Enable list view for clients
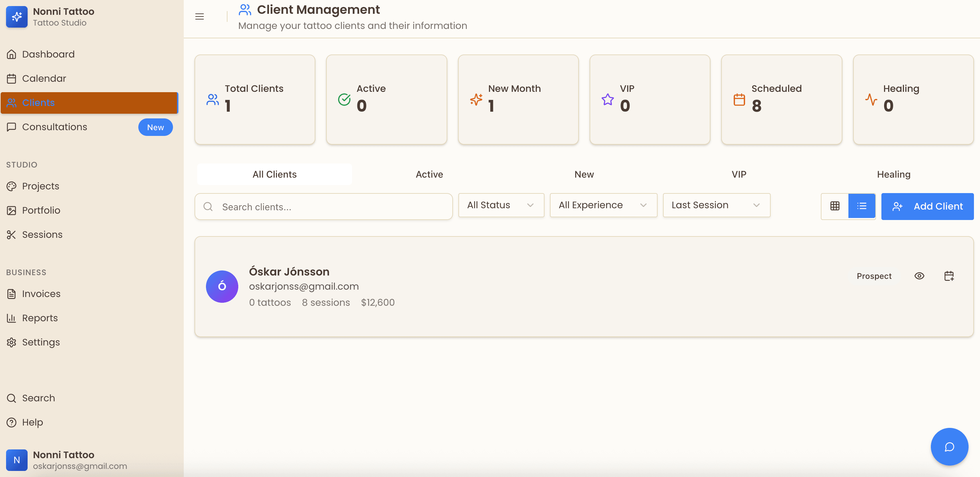Image resolution: width=980 pixels, height=477 pixels. [862, 206]
